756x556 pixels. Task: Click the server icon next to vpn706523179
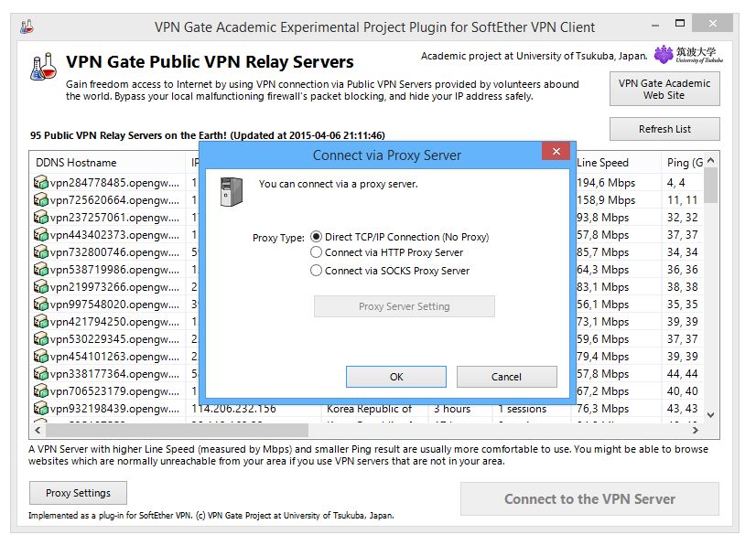pos(41,390)
